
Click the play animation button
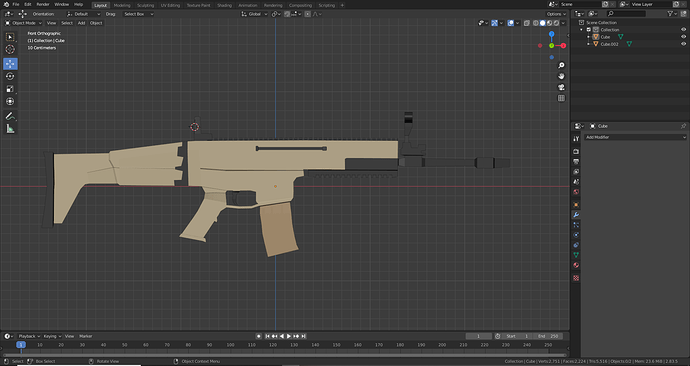click(x=289, y=336)
